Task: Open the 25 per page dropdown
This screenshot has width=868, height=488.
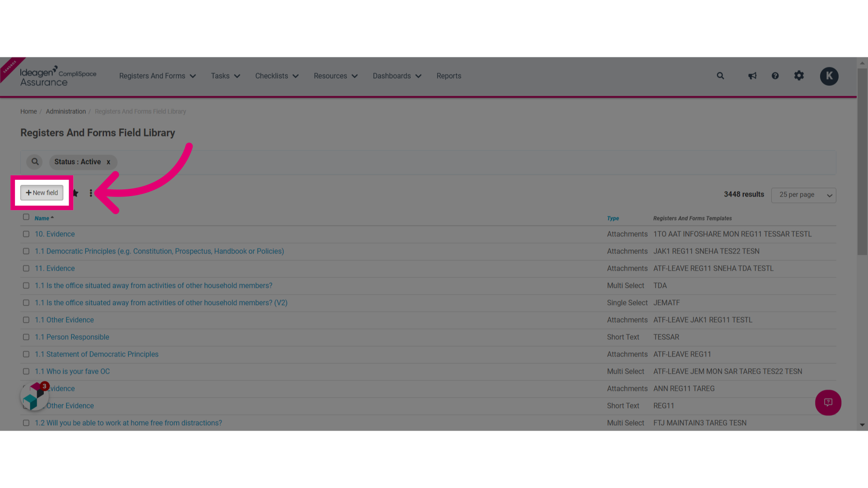Action: (x=803, y=195)
